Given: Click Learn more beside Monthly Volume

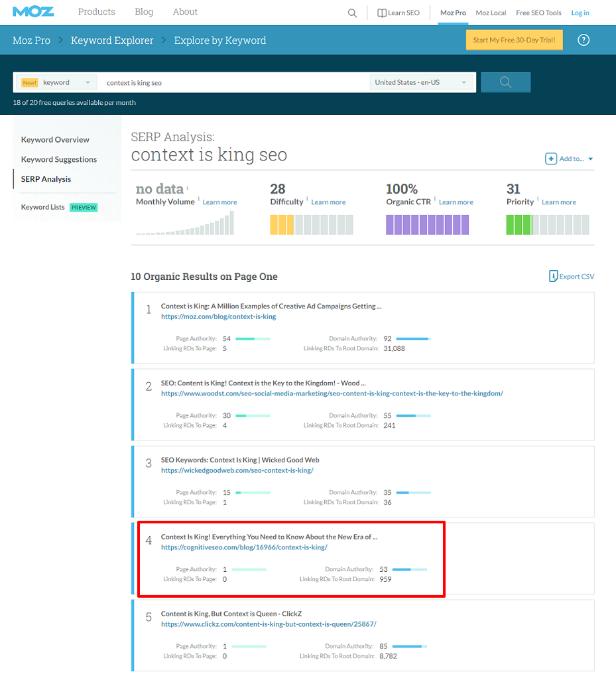Looking at the screenshot, I should coord(219,202).
